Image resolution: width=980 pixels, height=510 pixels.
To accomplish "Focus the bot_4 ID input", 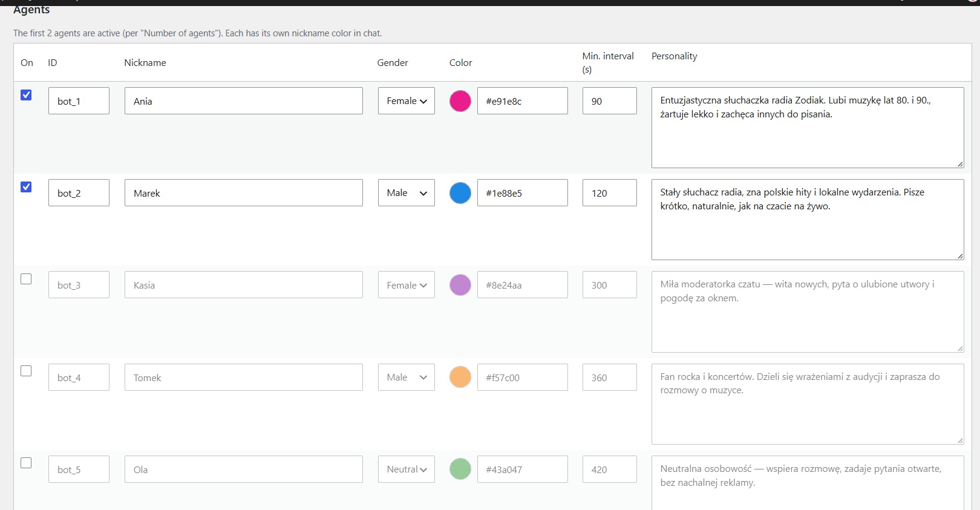I will point(79,378).
